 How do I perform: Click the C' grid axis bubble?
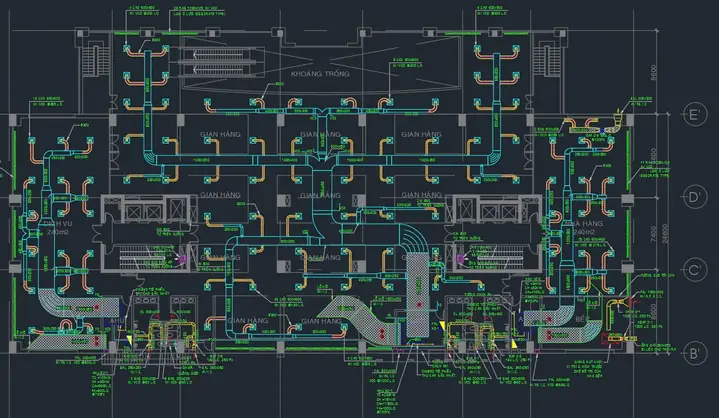[x=695, y=270]
